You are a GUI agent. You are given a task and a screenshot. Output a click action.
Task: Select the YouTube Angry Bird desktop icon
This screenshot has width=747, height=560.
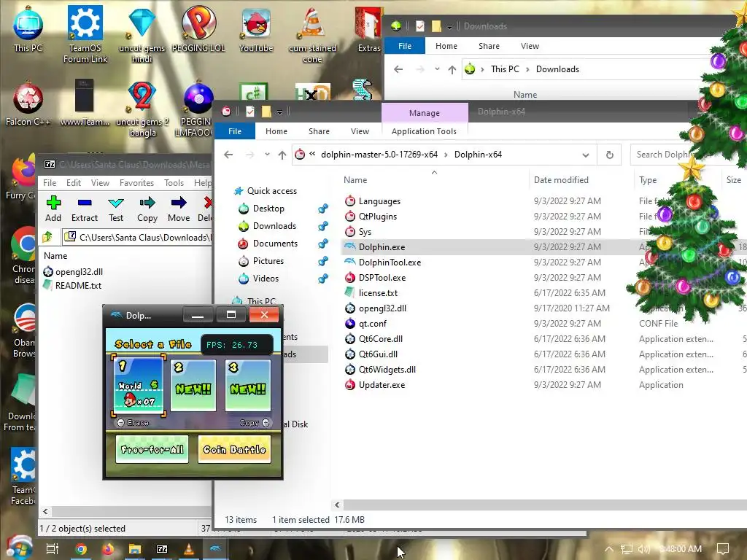coord(256,28)
